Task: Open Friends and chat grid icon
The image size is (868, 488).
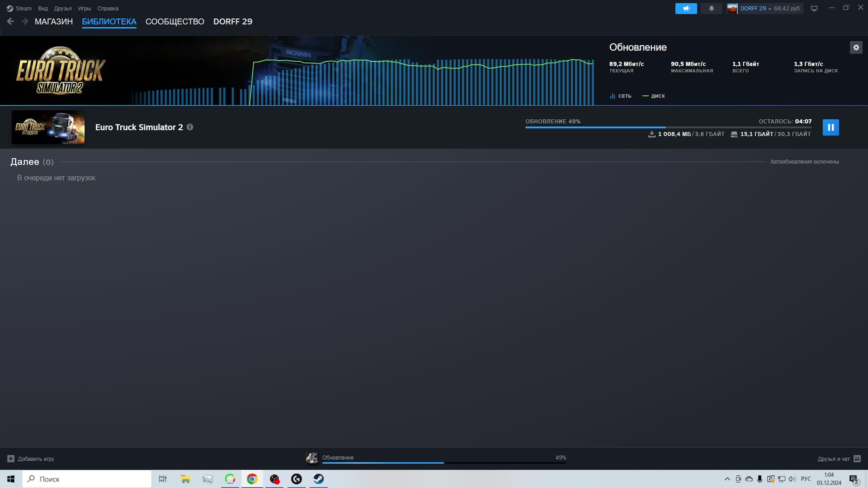Action: point(857,459)
